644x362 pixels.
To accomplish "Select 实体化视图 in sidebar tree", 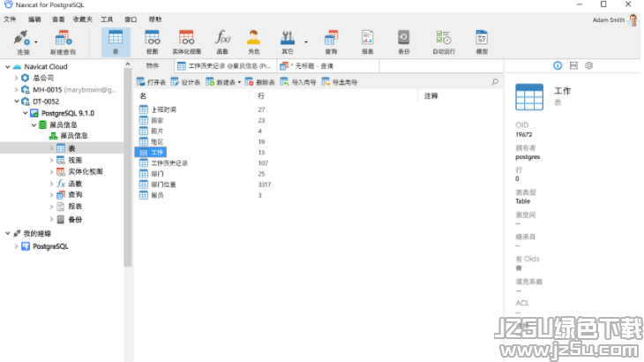I will (x=85, y=172).
